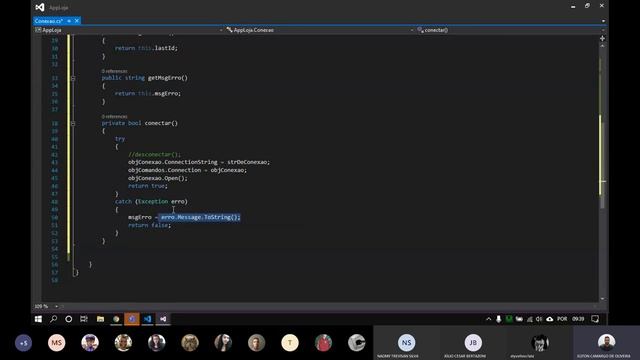Click the return false; statement
640x360 pixels.
point(149,225)
